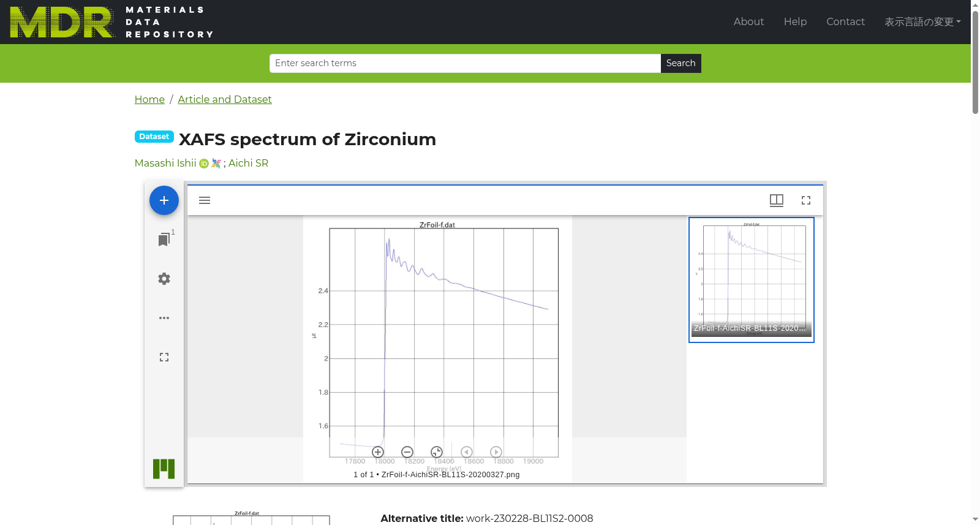Click the blue plus add-resource button
980x525 pixels.
[164, 200]
